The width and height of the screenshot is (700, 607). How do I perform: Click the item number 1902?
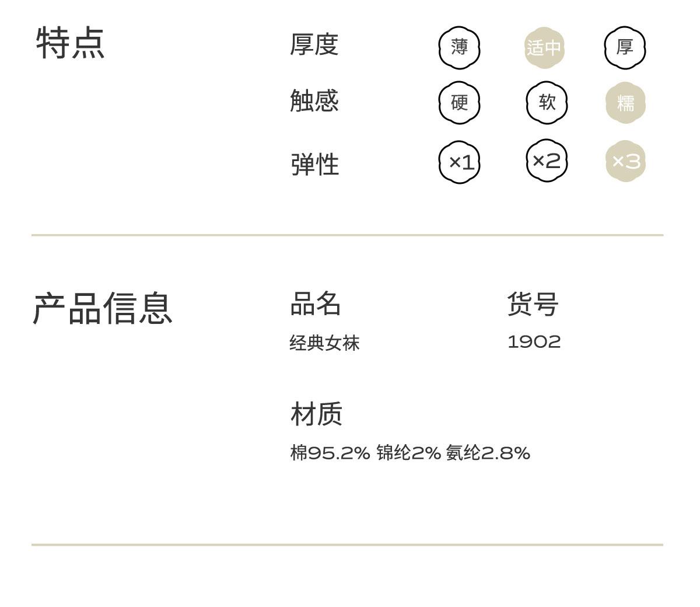(534, 341)
